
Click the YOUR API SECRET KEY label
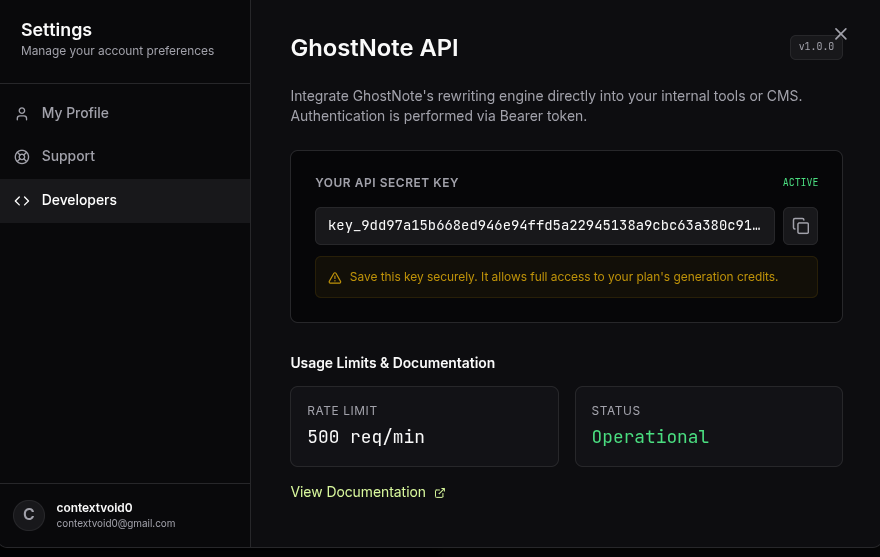[x=387, y=183]
